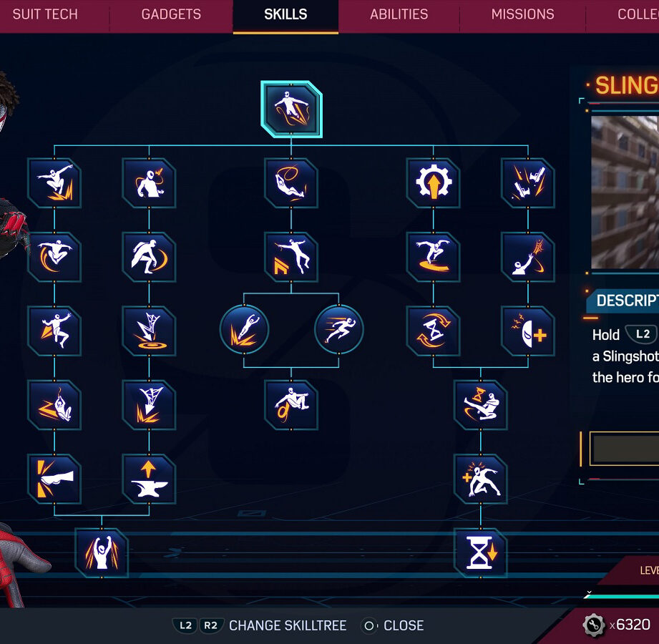Select the anvil with up arrow skill
The height and width of the screenshot is (644, 659).
click(149, 479)
